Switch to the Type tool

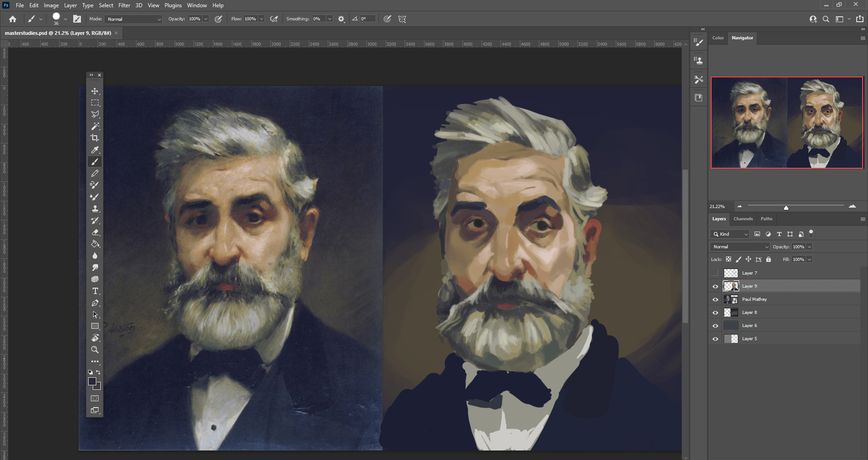pyautogui.click(x=95, y=291)
